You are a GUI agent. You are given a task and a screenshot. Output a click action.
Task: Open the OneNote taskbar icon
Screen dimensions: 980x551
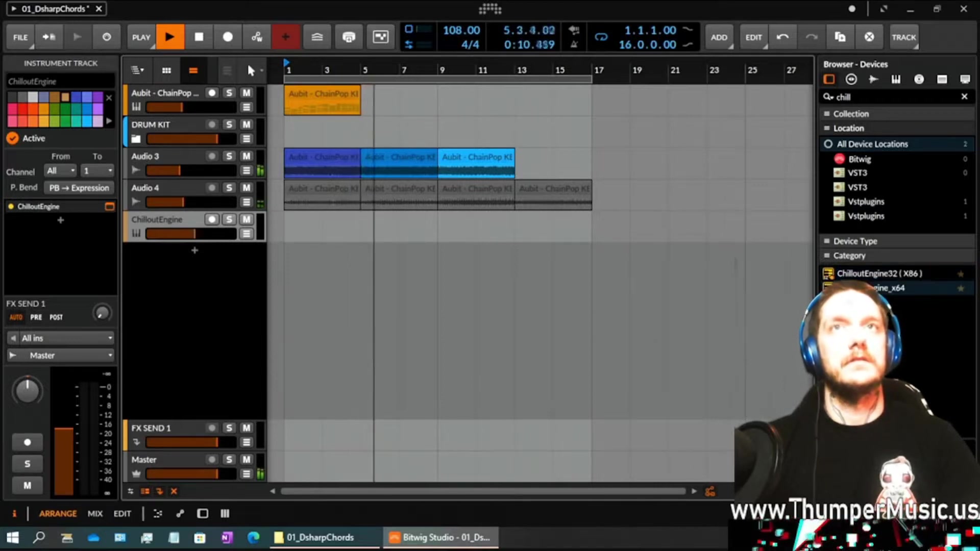click(227, 537)
